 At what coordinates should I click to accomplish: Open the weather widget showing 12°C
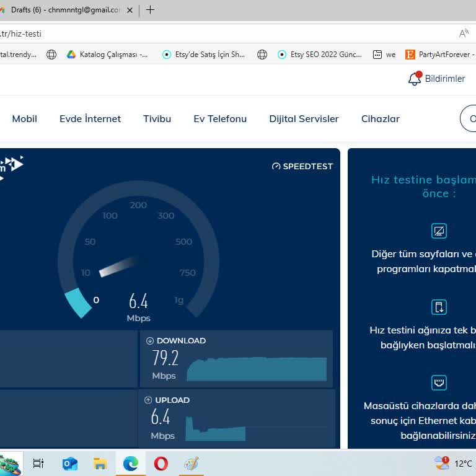pos(454,464)
